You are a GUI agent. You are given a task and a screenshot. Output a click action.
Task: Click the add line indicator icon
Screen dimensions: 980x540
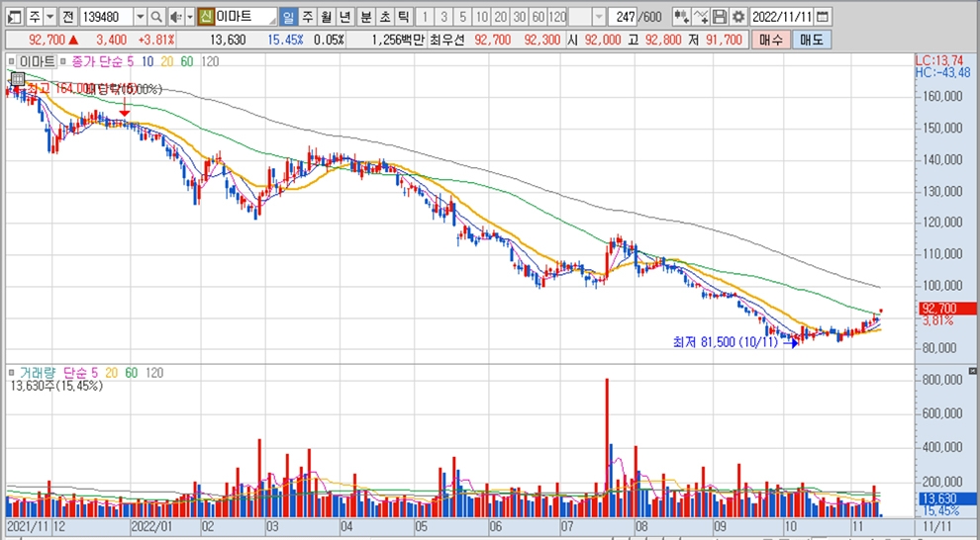coord(701,17)
